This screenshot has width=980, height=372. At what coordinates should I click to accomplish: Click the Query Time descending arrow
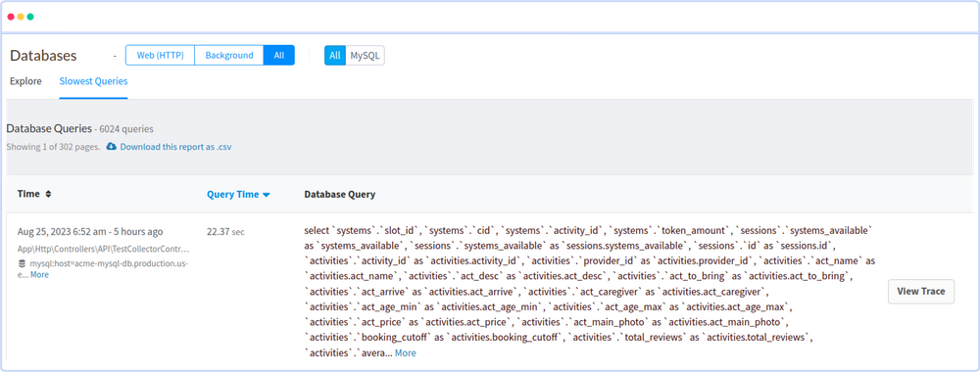(x=267, y=195)
